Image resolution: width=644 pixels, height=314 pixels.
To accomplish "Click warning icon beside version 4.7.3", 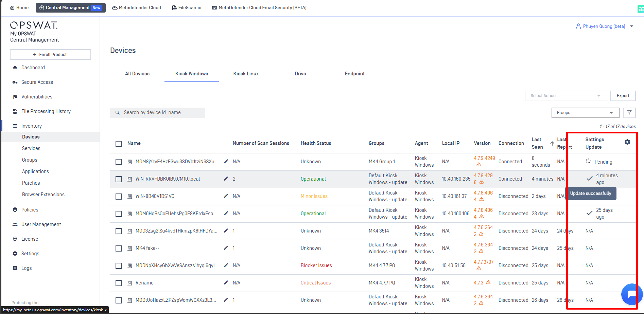I will tap(488, 282).
